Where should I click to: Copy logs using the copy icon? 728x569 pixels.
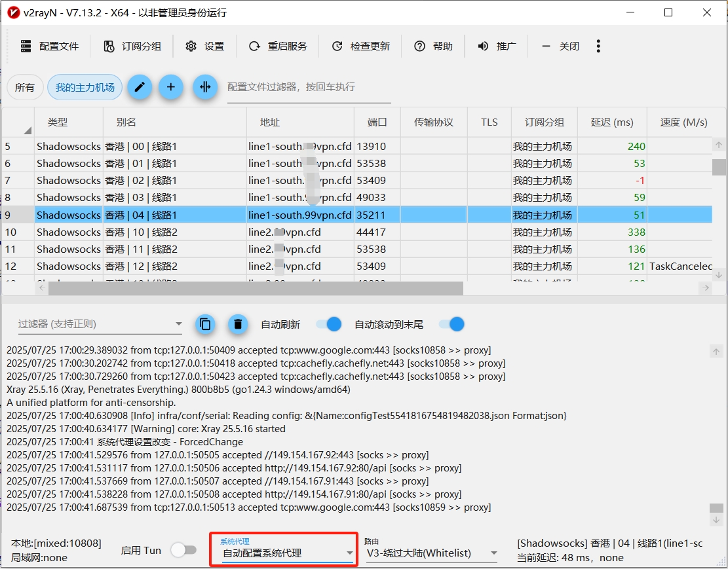point(206,324)
